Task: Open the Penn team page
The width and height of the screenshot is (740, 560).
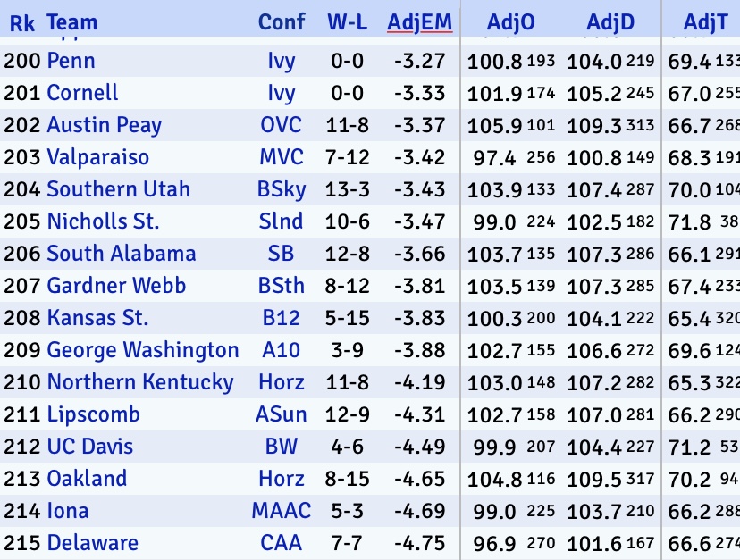Action: pos(71,61)
